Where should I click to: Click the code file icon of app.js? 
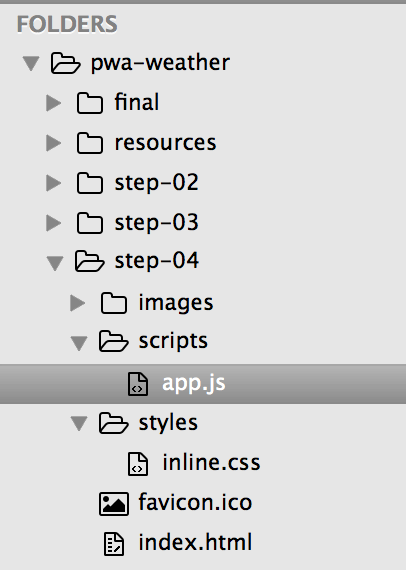point(138,384)
